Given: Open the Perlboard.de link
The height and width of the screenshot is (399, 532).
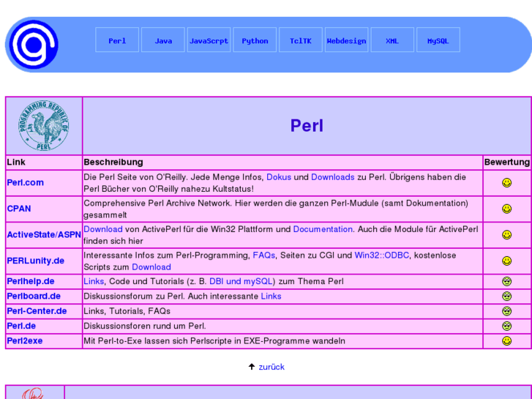Looking at the screenshot, I should tap(34, 296).
